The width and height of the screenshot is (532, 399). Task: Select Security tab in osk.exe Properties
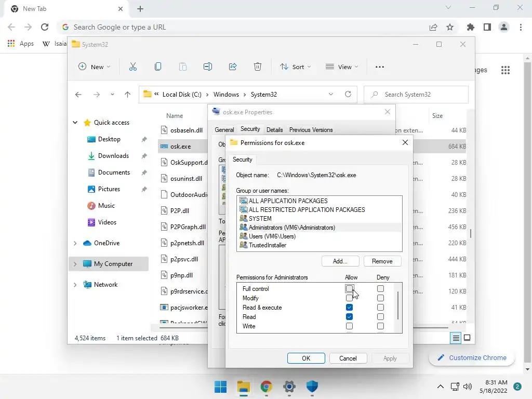click(250, 129)
